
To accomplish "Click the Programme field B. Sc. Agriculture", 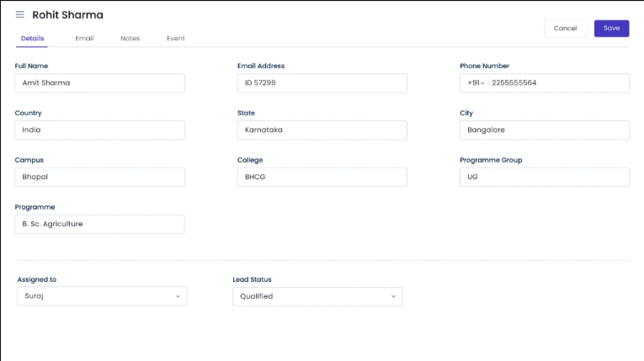I will (100, 224).
